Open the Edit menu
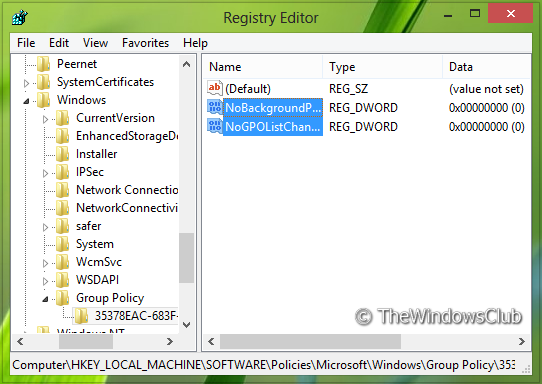 coord(59,43)
